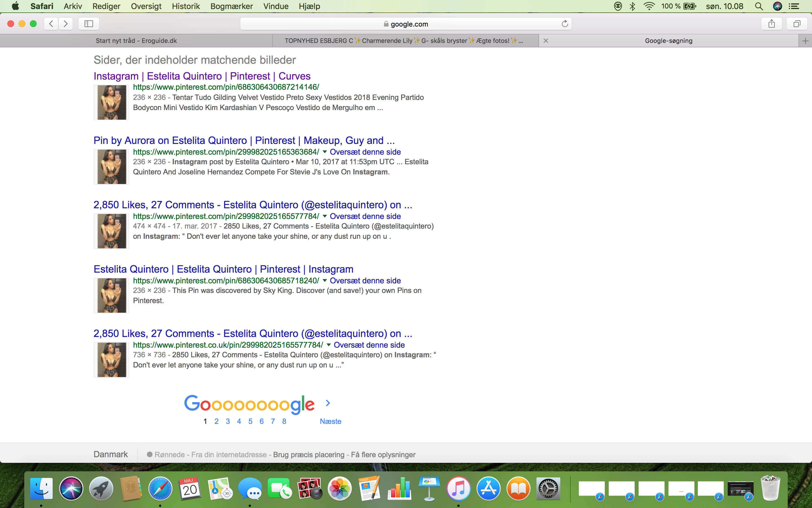
Task: Click Oversæt denne side for pinterest.co.uk result
Action: click(369, 345)
